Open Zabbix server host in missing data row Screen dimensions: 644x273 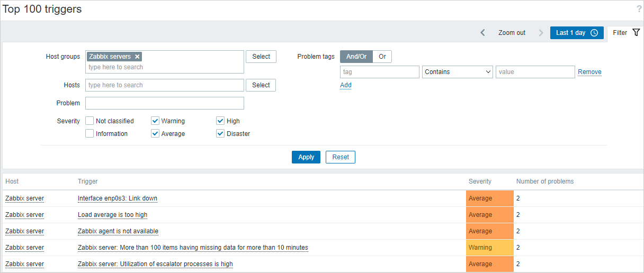tap(24, 248)
